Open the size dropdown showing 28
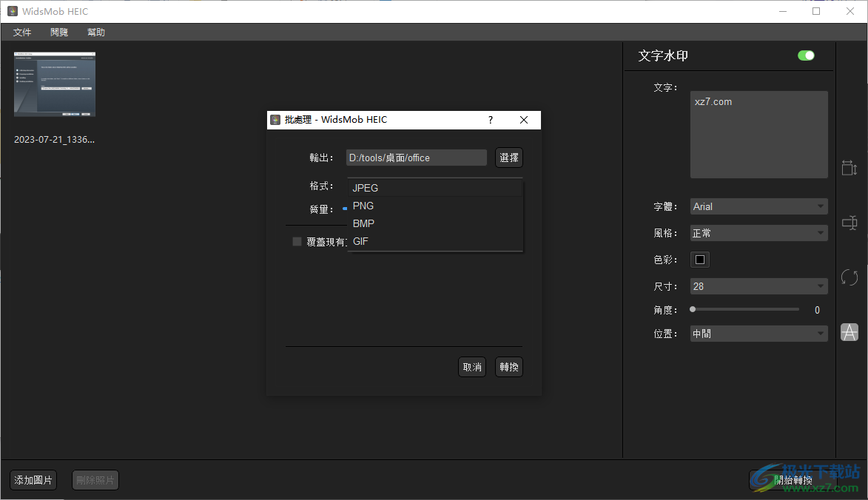Image resolution: width=868 pixels, height=500 pixels. click(x=758, y=286)
